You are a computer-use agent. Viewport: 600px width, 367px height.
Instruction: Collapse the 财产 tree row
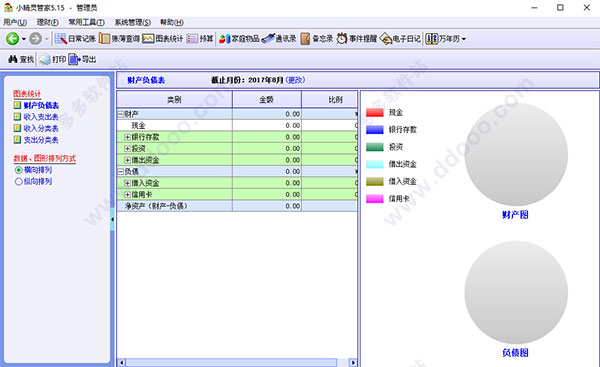[x=121, y=114]
